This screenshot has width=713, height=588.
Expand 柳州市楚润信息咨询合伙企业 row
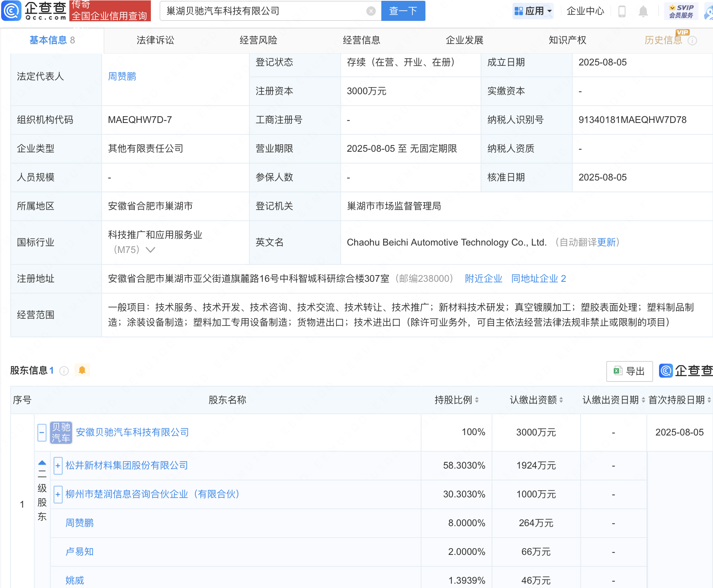pos(58,495)
